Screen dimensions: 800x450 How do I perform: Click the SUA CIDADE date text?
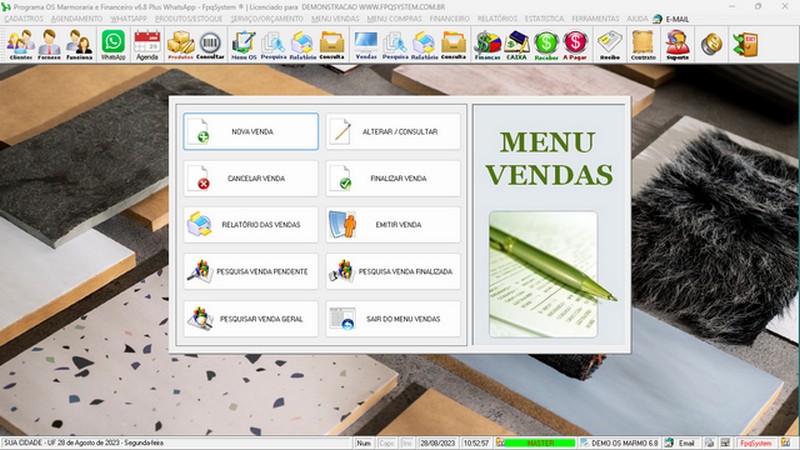point(84,443)
